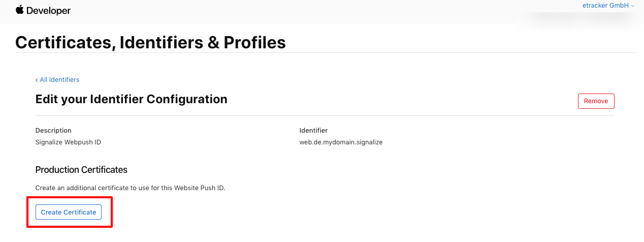Click the blurred panel under the account name

579,18
